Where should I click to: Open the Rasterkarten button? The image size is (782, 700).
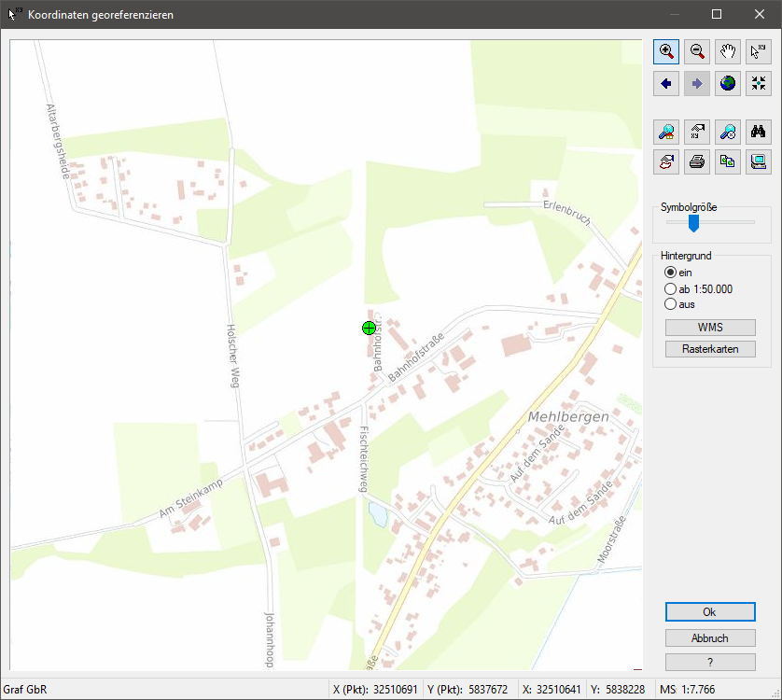[710, 349]
